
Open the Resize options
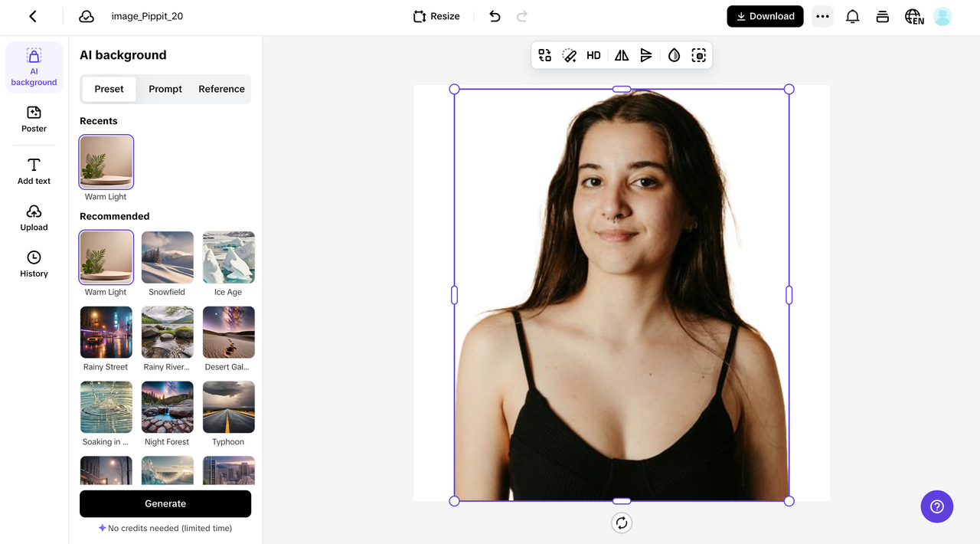(436, 16)
